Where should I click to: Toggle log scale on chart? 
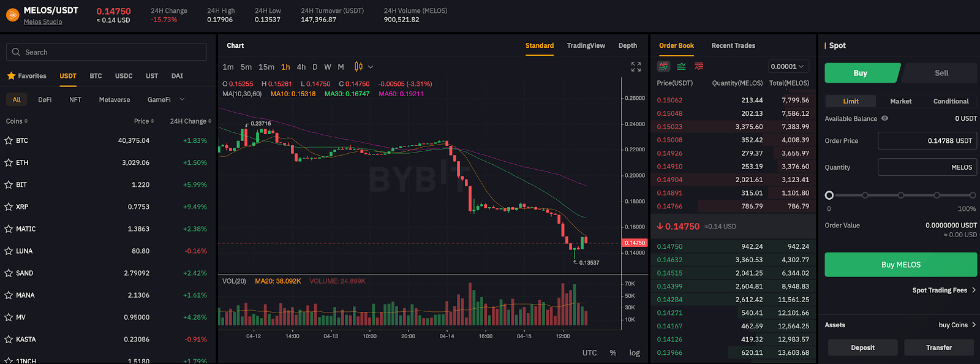point(635,353)
